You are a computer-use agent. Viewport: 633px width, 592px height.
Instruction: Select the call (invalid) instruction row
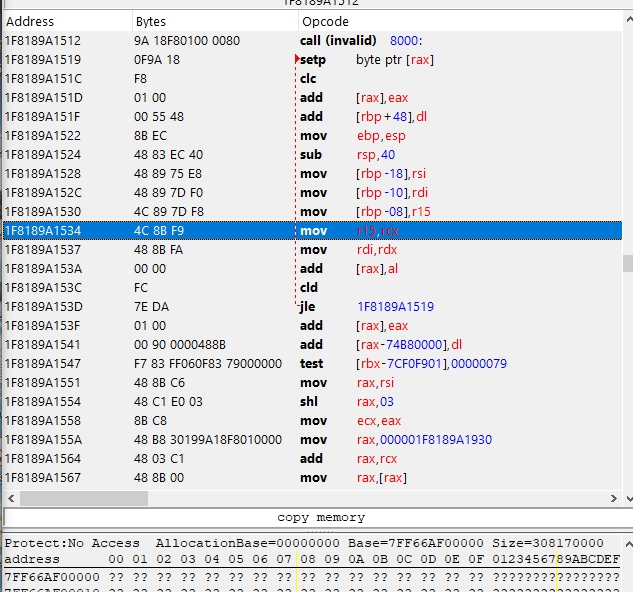point(338,41)
